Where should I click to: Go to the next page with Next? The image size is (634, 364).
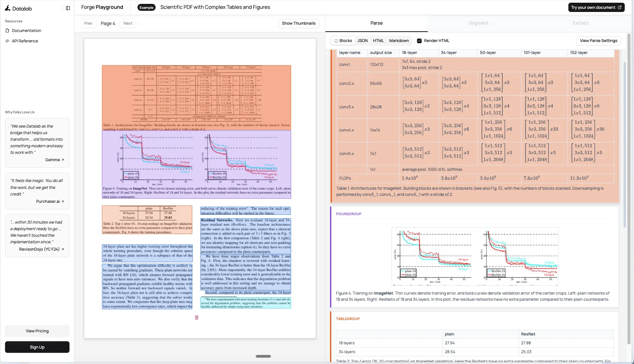click(128, 23)
